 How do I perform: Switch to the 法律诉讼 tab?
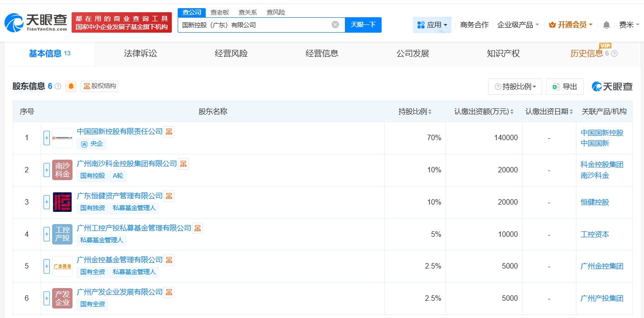pyautogui.click(x=140, y=54)
